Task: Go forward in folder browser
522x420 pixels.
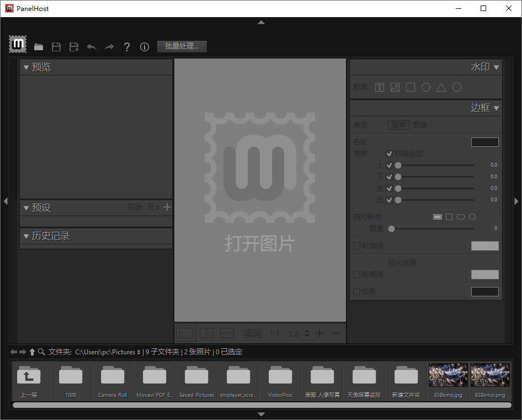Action: click(x=23, y=352)
